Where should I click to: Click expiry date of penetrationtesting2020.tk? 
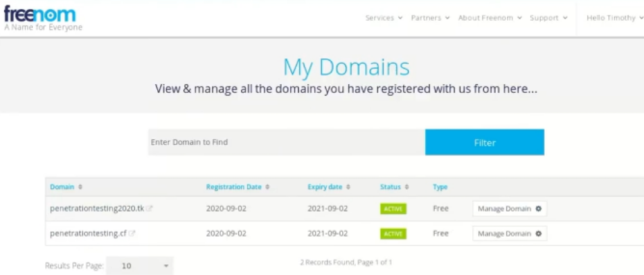point(327,209)
